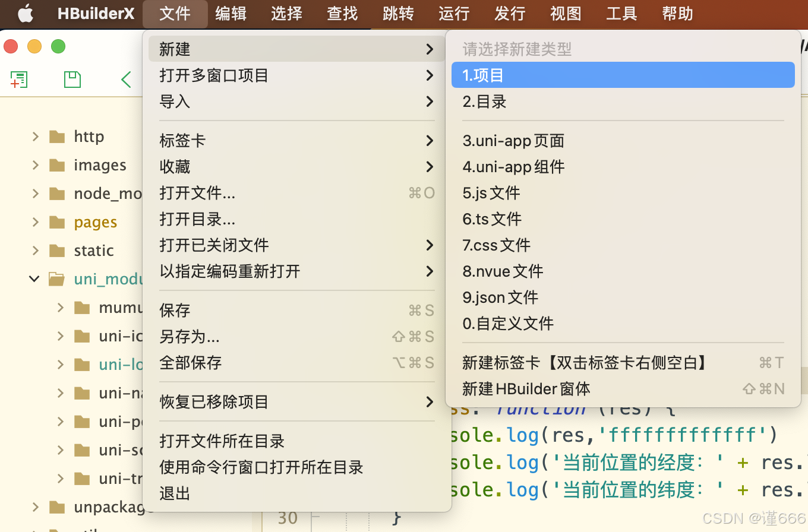Expand the images folder

(x=36, y=165)
